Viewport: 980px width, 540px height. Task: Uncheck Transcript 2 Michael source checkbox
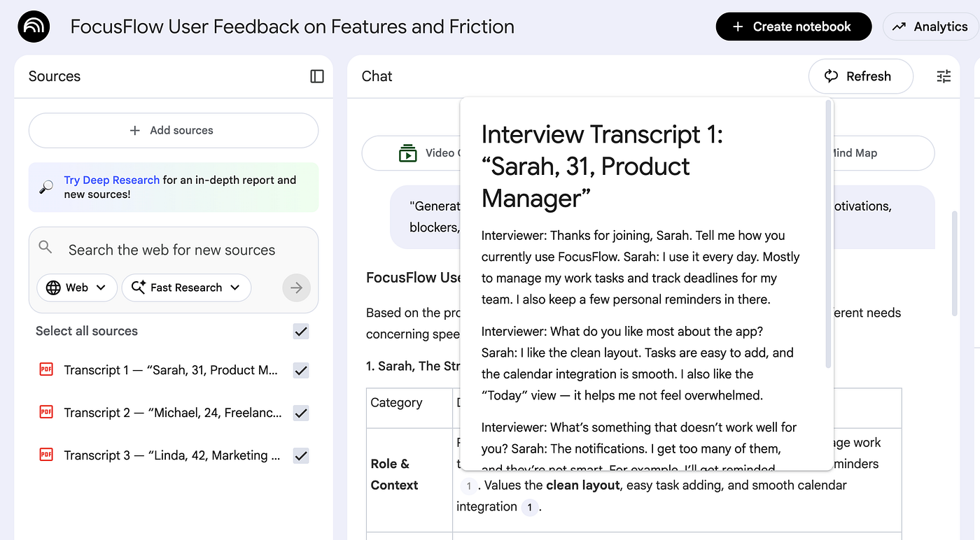point(301,413)
